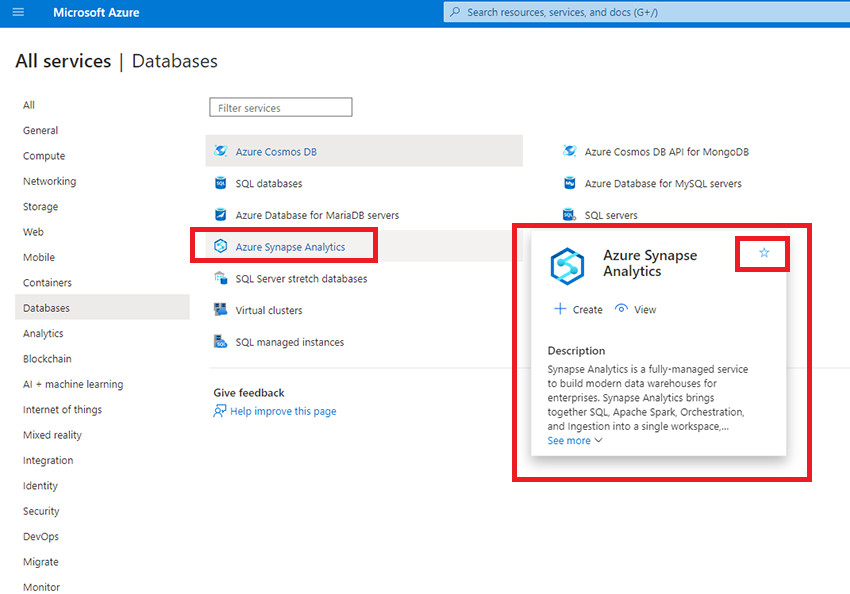Open Azure Cosmos DB API for MongoDB
Screen dimensions: 850x594
667,152
